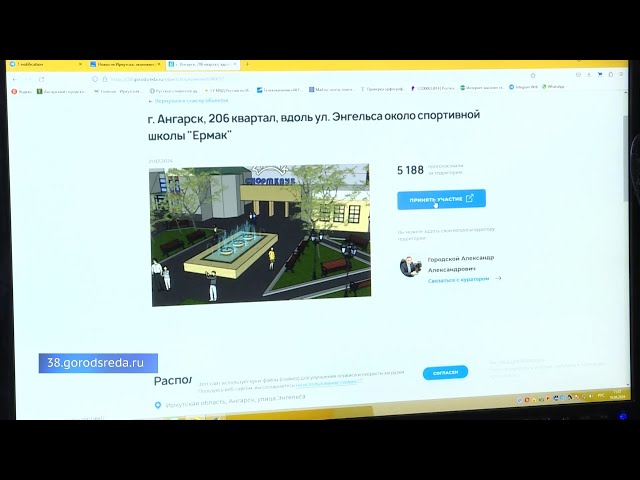Open the shopping cart toolbar icon
The width and height of the screenshot is (640, 480).
(600, 74)
